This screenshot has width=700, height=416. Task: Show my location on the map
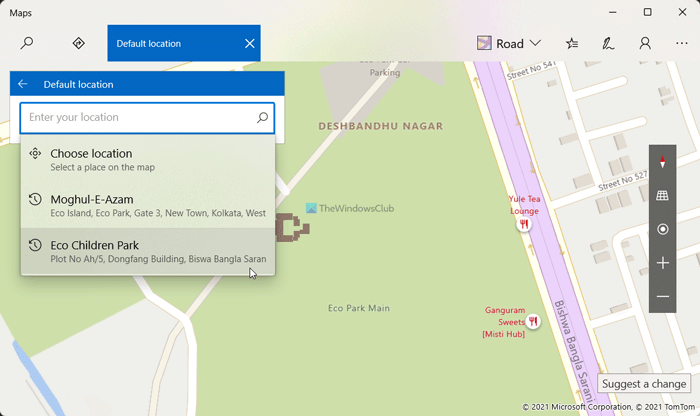point(662,229)
